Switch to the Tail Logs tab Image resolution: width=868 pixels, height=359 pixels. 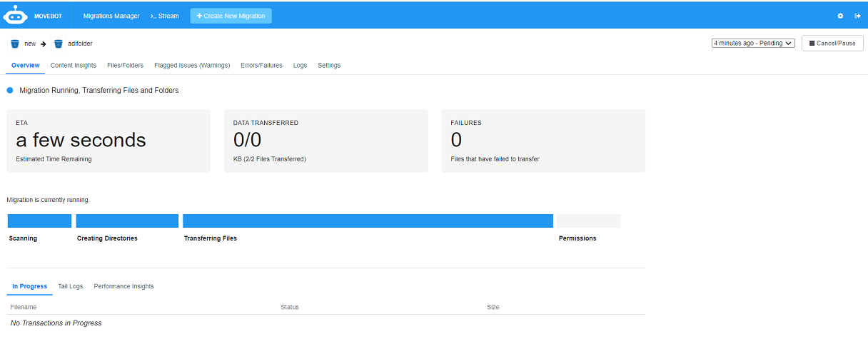coord(73,286)
